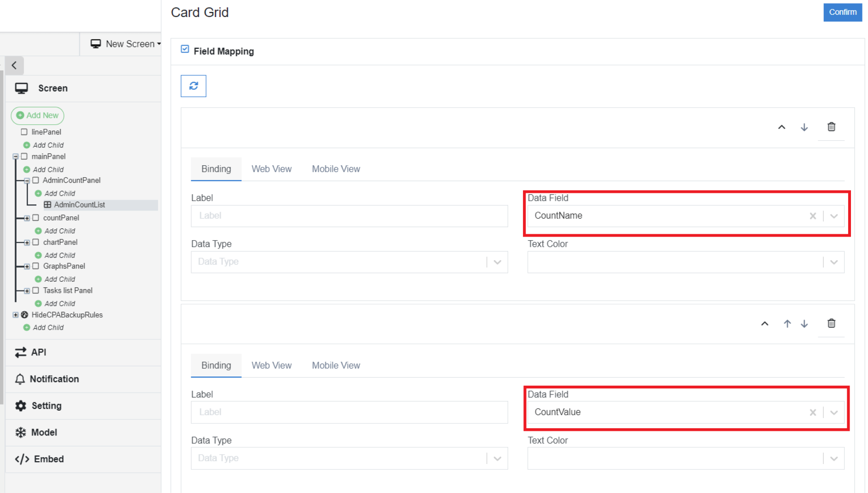Collapse the first field mapping card
This screenshot has width=868, height=493.
point(781,128)
